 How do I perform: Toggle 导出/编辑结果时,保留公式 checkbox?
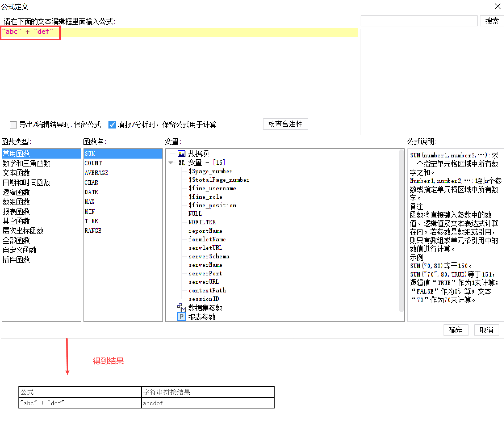[x=13, y=125]
